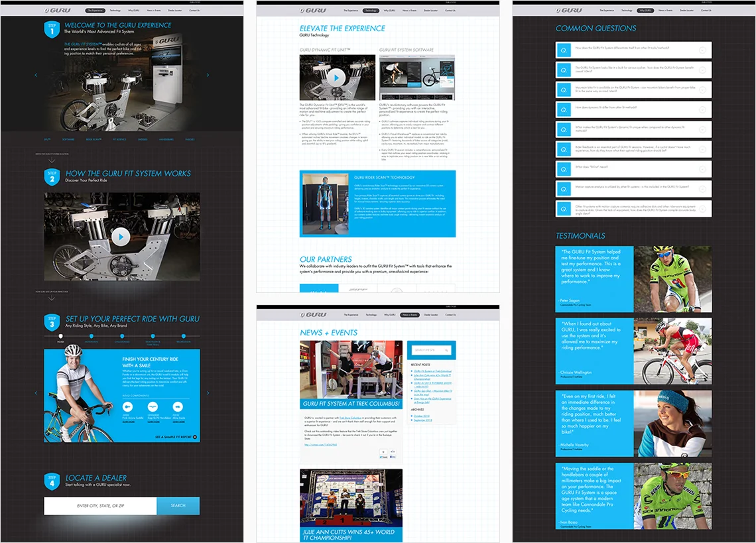Image resolution: width=756 pixels, height=543 pixels.
Task: Click Q icon for 'Mountain bike fit' question
Action: pos(563,90)
